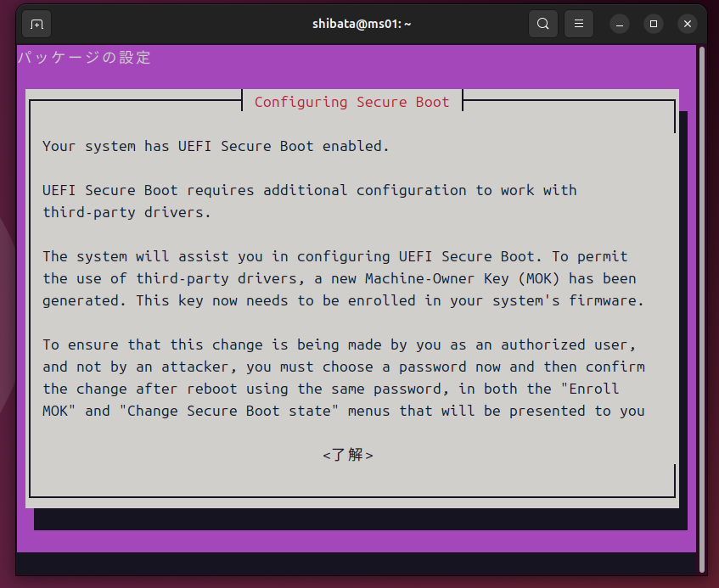The width and height of the screenshot is (719, 588).
Task: Open the terminal search function
Action: point(543,24)
